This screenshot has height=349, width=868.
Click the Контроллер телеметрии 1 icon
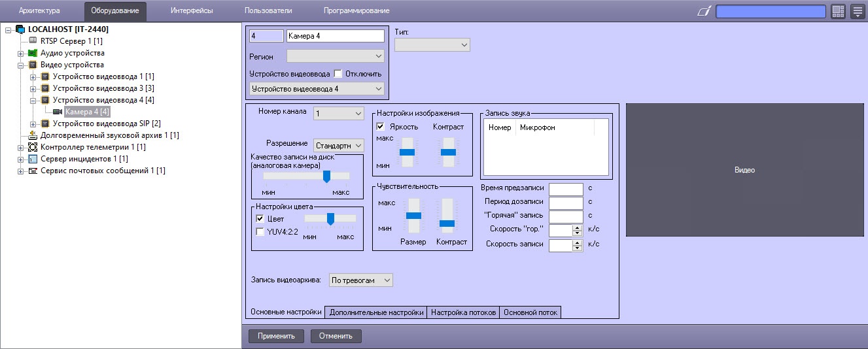[33, 147]
